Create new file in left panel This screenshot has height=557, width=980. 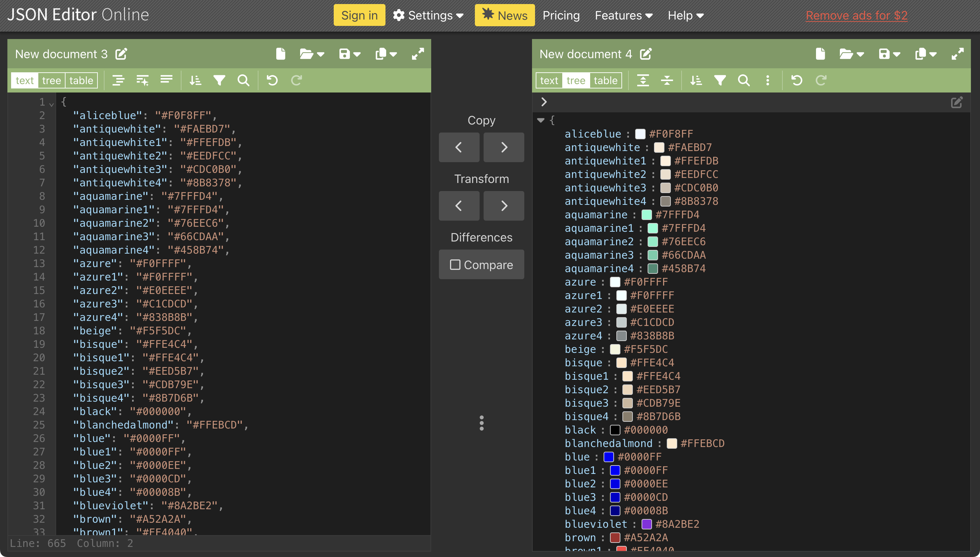point(281,54)
